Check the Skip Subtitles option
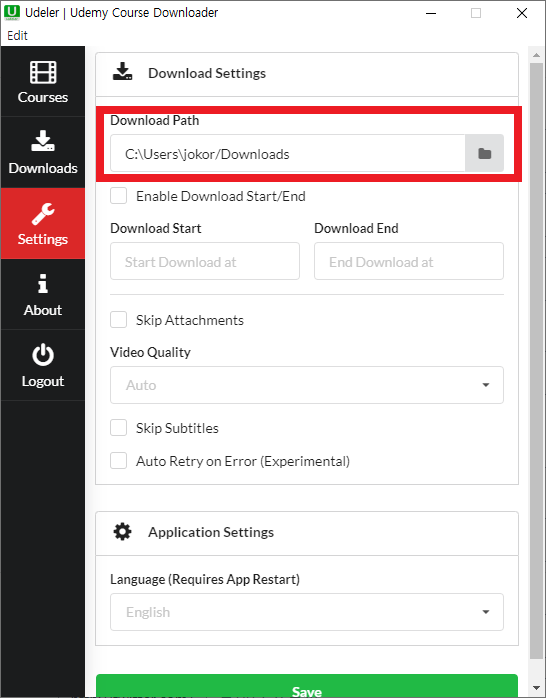Screen dimensions: 546x698 coord(119,428)
